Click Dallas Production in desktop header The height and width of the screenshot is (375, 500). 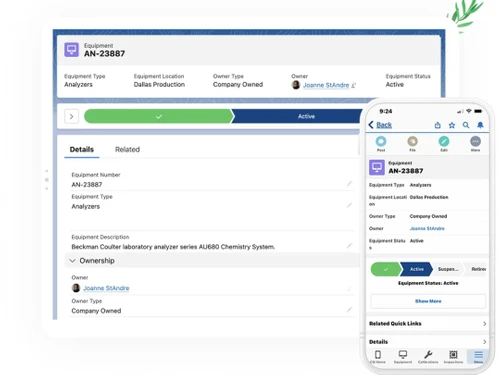[x=159, y=85]
